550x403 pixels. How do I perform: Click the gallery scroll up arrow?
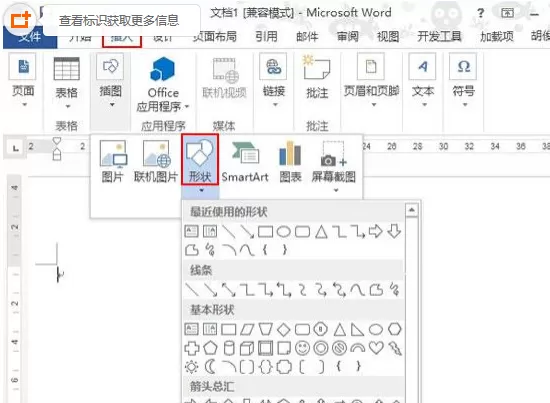click(411, 210)
